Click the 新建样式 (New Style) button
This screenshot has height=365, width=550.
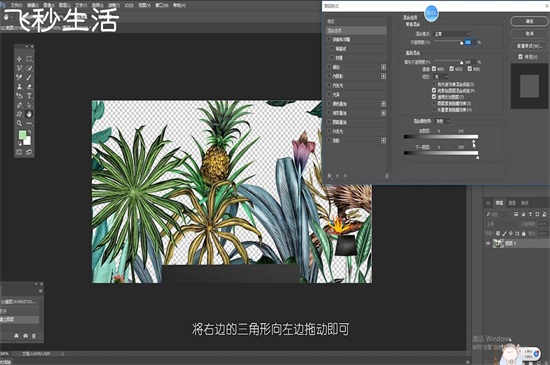pyautogui.click(x=529, y=46)
